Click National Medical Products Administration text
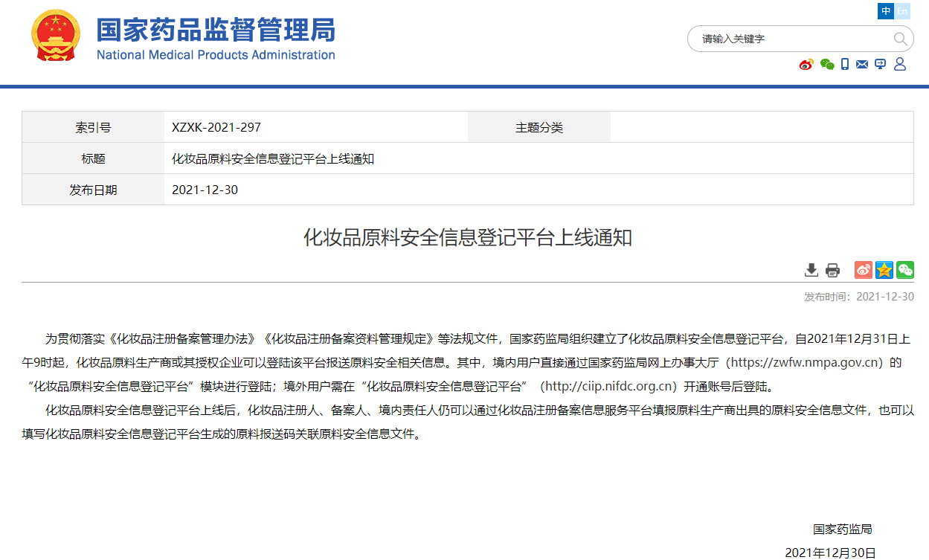Screen dimensions: 929x560 [216, 55]
